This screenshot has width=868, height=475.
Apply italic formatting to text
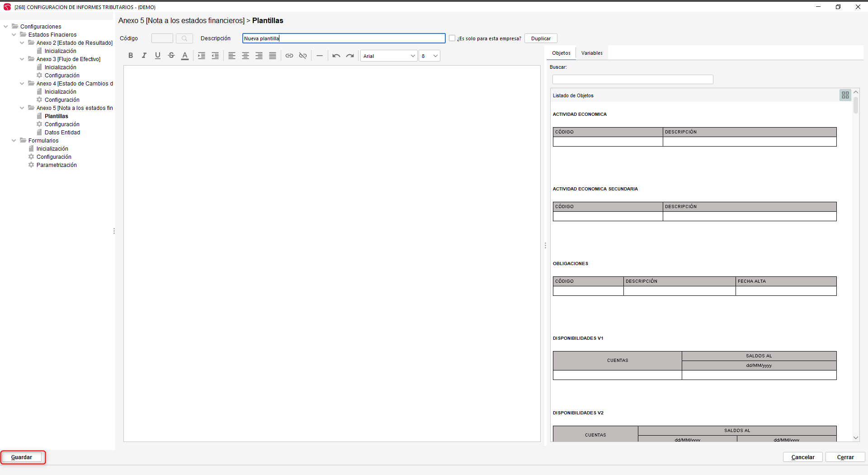pos(144,56)
